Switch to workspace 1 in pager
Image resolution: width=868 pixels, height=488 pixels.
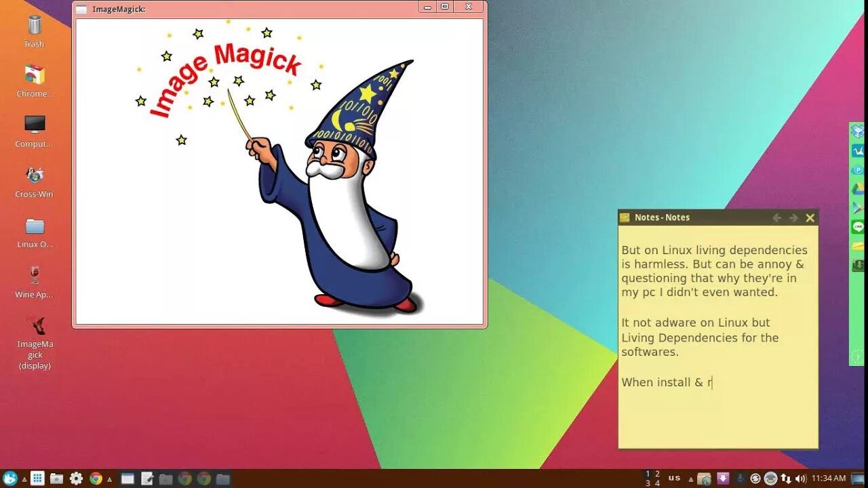648,474
